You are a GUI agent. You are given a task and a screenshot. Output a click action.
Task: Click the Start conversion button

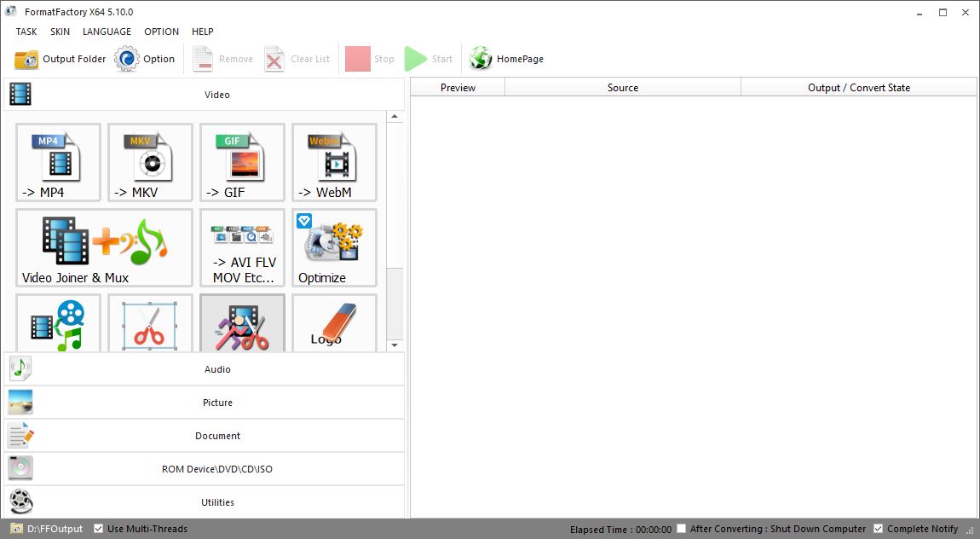click(x=428, y=59)
